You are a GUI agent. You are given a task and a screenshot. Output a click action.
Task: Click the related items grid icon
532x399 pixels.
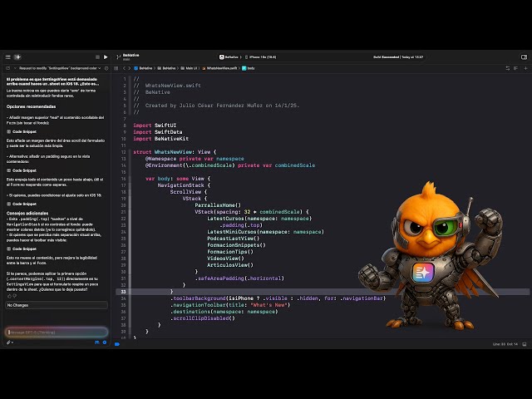point(116,68)
